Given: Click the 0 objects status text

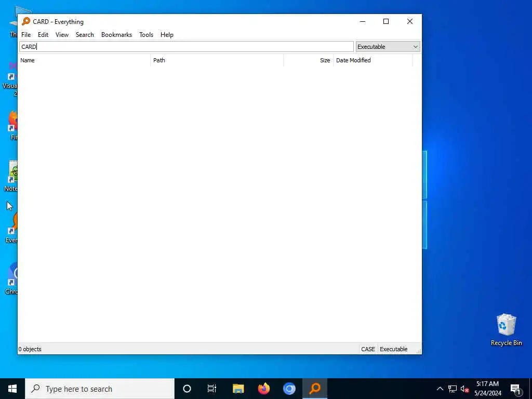Looking at the screenshot, I should tap(30, 349).
